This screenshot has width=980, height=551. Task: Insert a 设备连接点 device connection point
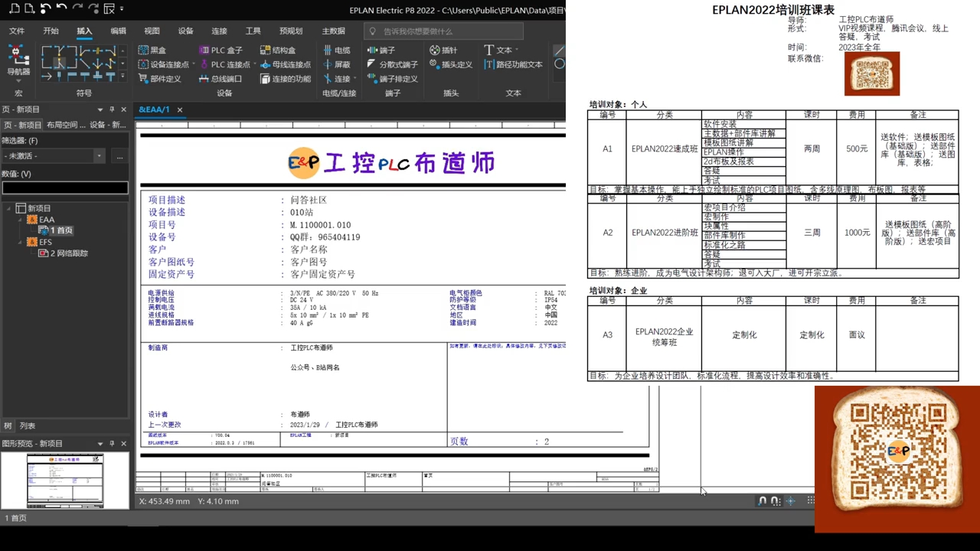[163, 64]
